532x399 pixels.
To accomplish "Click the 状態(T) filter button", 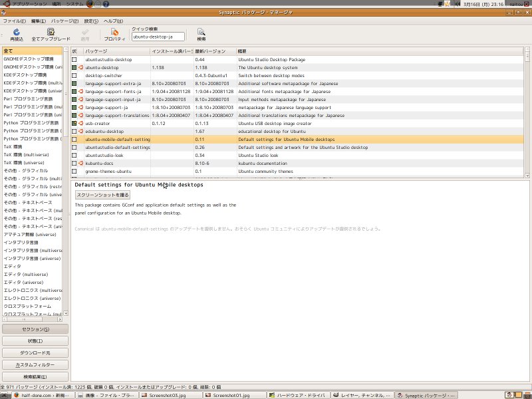I will point(35,341).
